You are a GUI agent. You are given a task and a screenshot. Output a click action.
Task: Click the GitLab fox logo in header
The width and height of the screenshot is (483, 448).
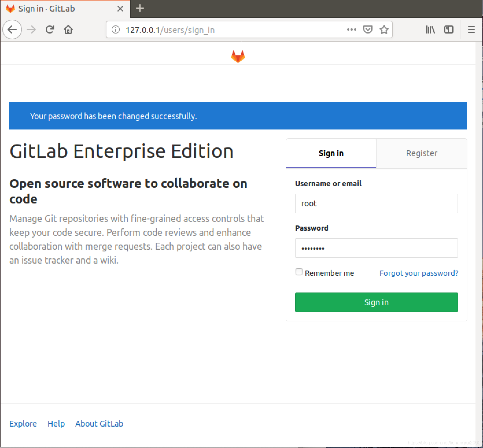point(238,56)
